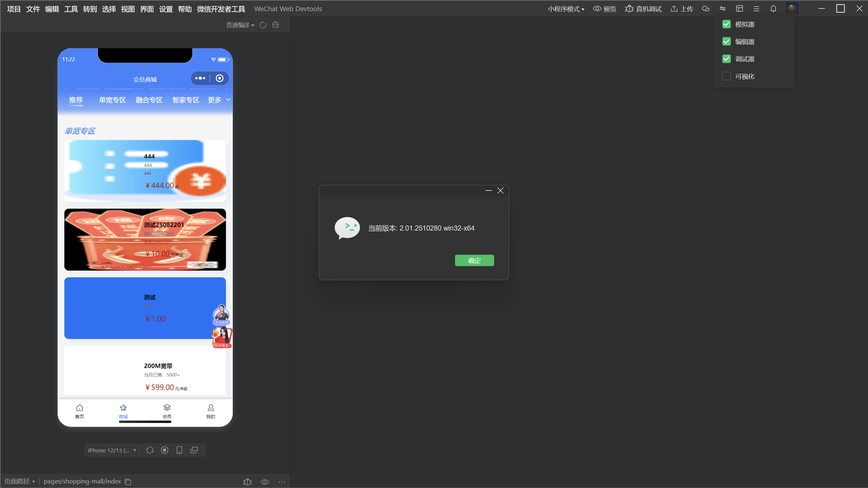Click the cloud development icon
The height and width of the screenshot is (488, 868).
pyautogui.click(x=705, y=9)
